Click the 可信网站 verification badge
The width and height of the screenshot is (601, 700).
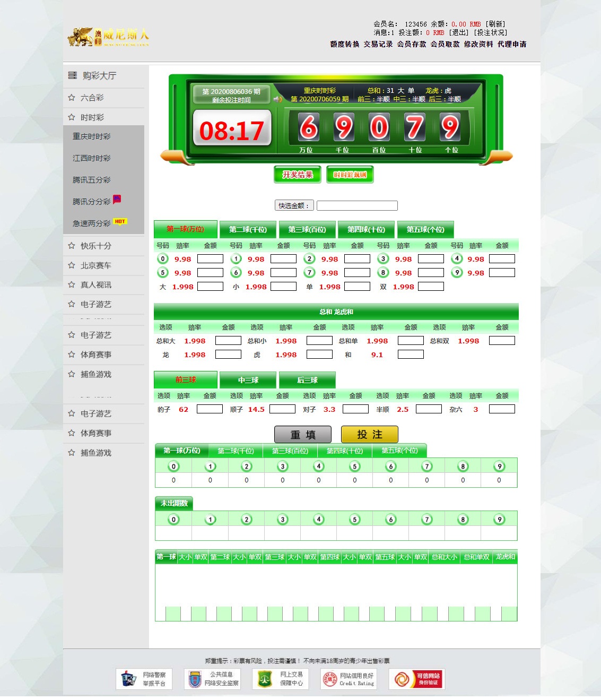click(417, 679)
